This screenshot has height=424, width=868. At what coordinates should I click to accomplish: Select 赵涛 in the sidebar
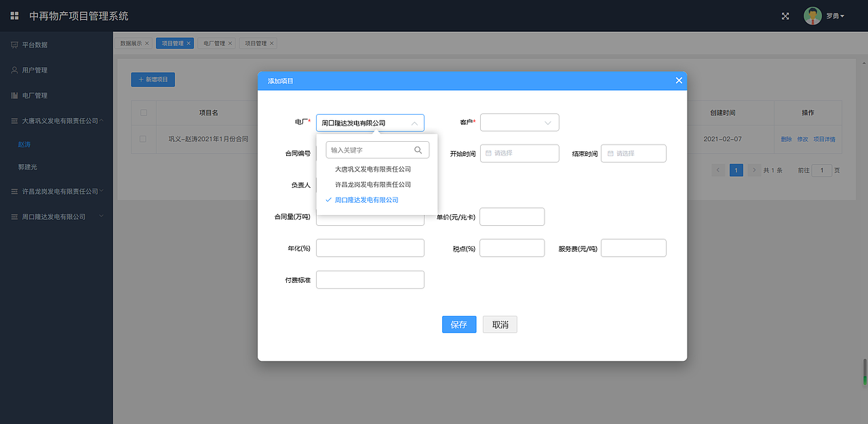tap(24, 144)
